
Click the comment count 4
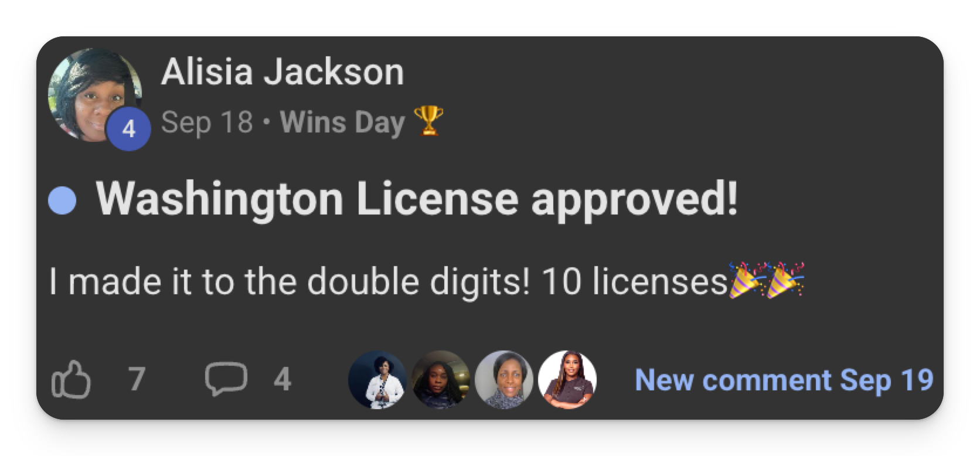point(283,379)
